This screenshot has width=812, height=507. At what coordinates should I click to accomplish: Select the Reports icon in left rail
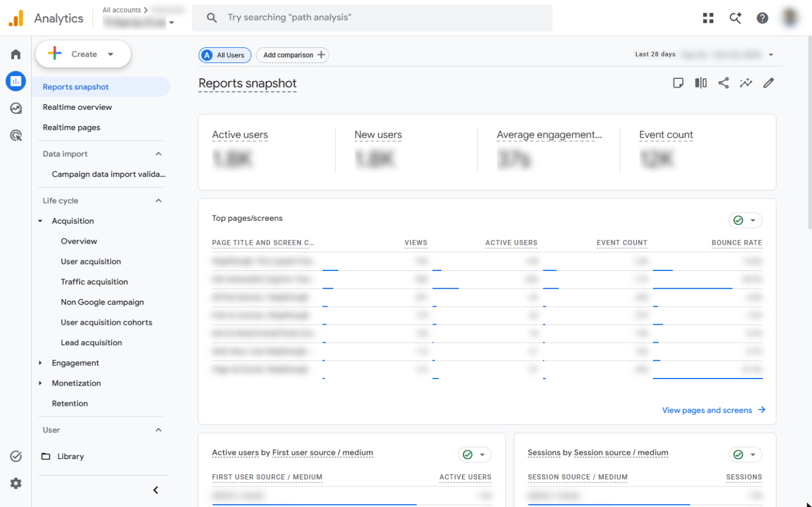tap(16, 81)
